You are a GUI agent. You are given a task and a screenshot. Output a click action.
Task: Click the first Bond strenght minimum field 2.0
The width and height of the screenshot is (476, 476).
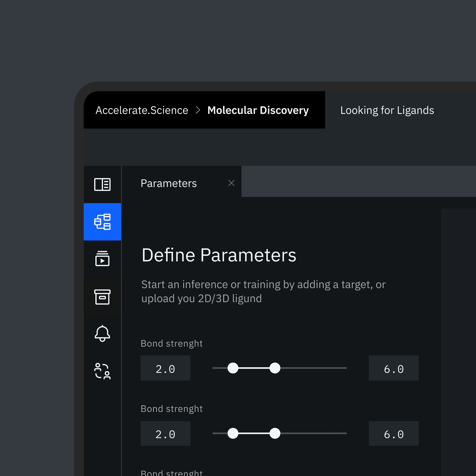point(165,368)
